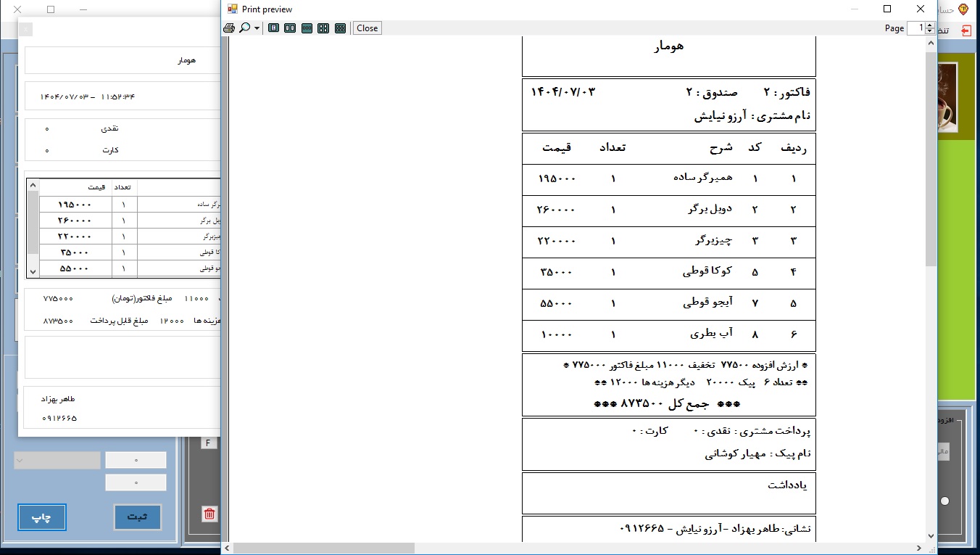Switch to one-page view layout
Image resolution: width=980 pixels, height=555 pixels.
(x=273, y=28)
